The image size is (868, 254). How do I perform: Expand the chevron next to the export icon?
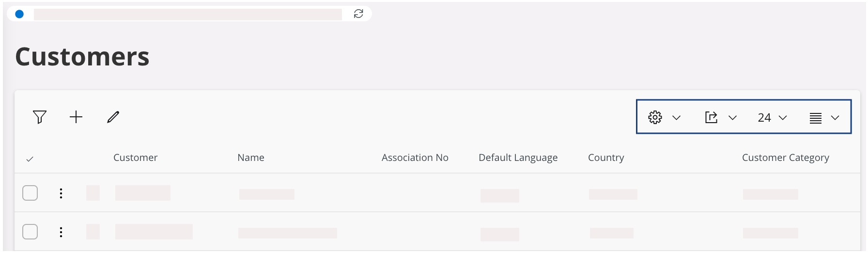point(733,118)
